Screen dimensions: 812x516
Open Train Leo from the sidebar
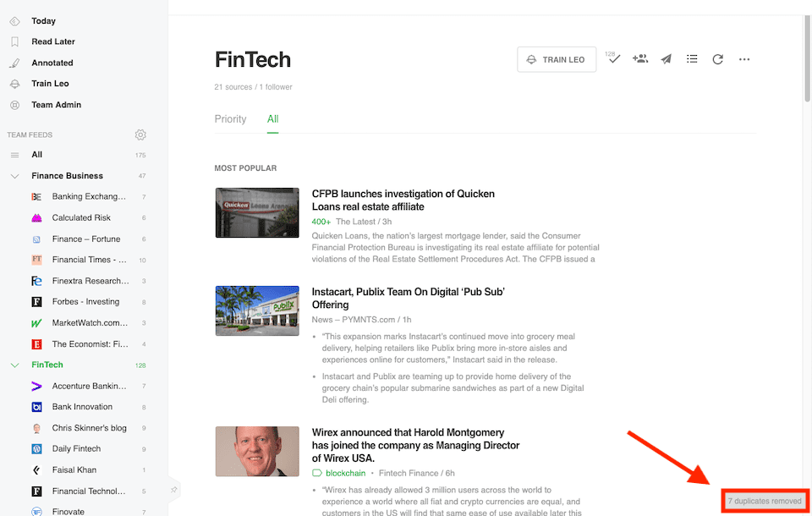pos(51,84)
